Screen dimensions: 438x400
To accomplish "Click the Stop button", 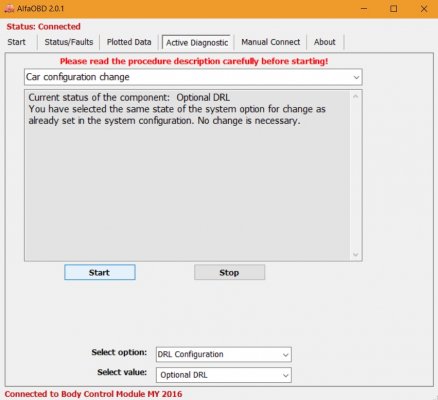I will pyautogui.click(x=229, y=272).
